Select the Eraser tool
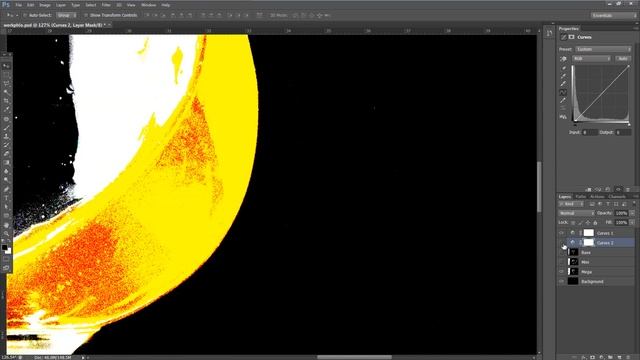The image size is (640, 360). pyautogui.click(x=6, y=154)
